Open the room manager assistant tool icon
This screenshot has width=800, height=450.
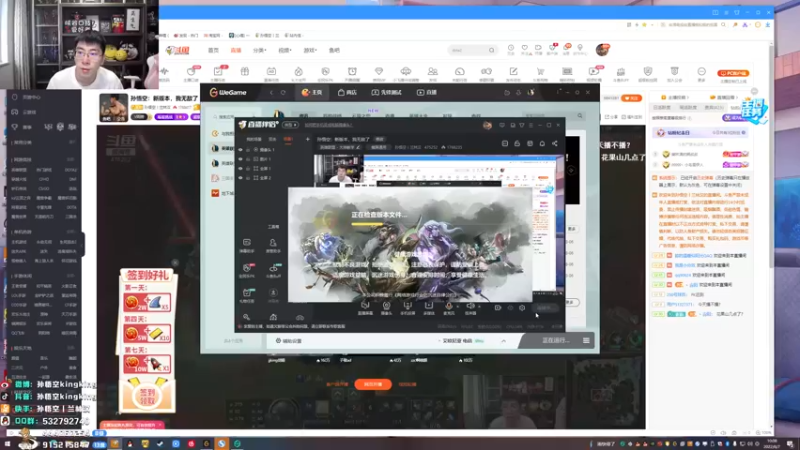[273, 244]
